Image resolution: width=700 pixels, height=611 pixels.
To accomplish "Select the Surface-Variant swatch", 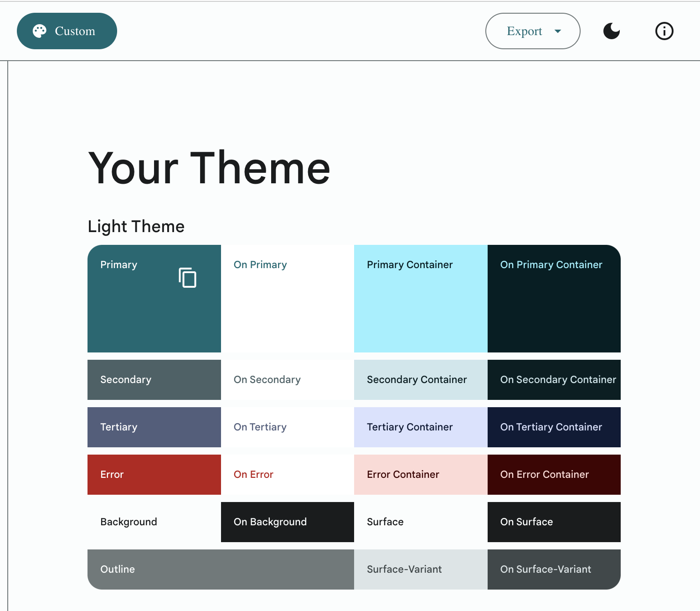I will click(420, 569).
